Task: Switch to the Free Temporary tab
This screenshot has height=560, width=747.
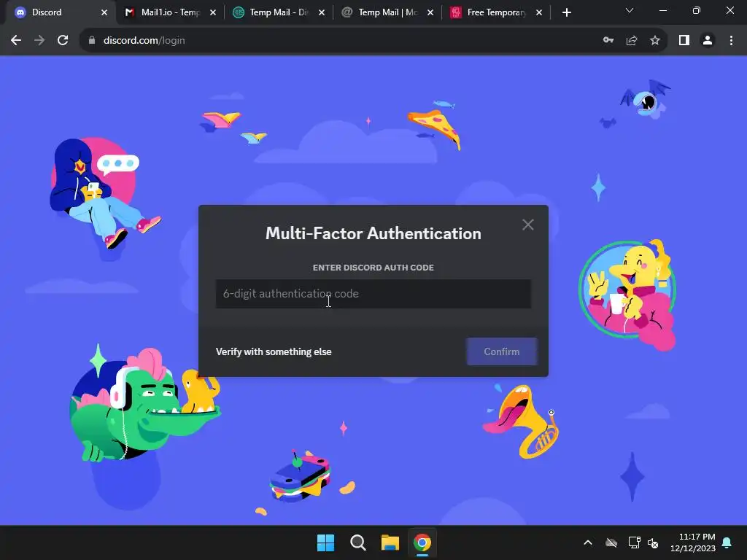Action: click(496, 12)
